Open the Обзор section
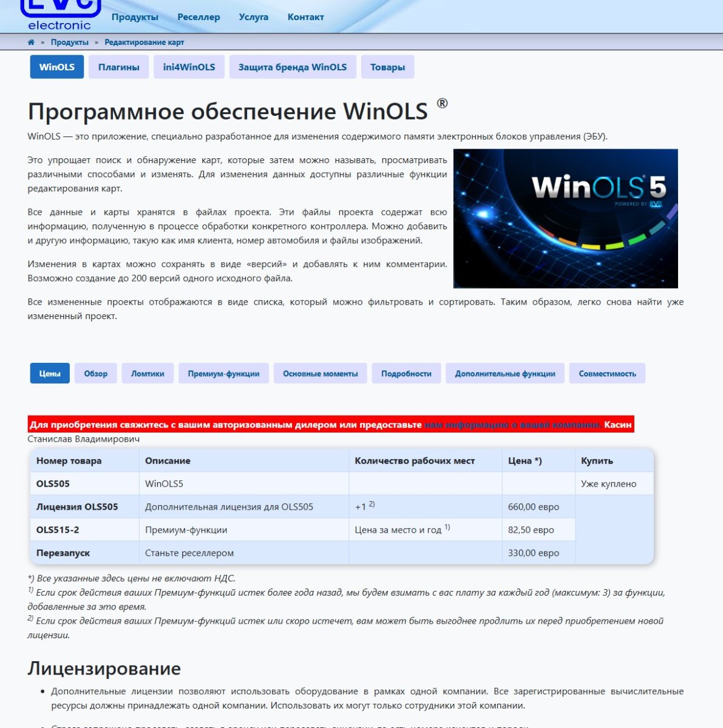 (x=95, y=374)
